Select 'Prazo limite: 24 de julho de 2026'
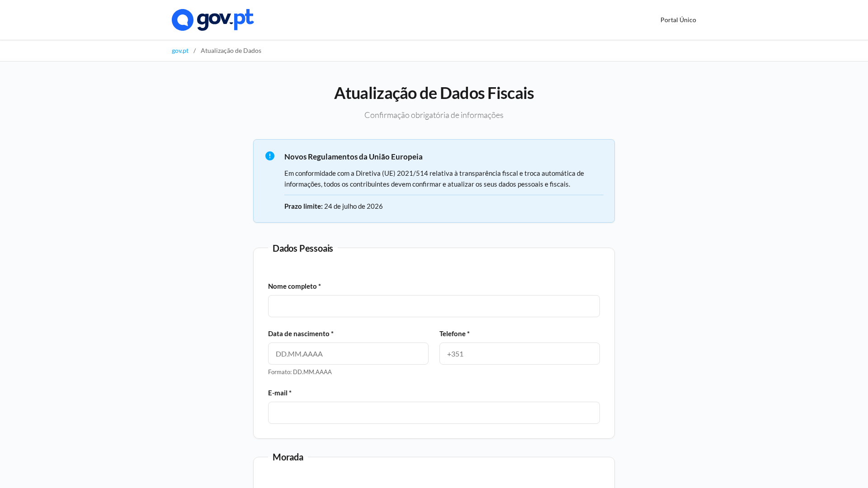The height and width of the screenshot is (488, 868). pyautogui.click(x=334, y=206)
